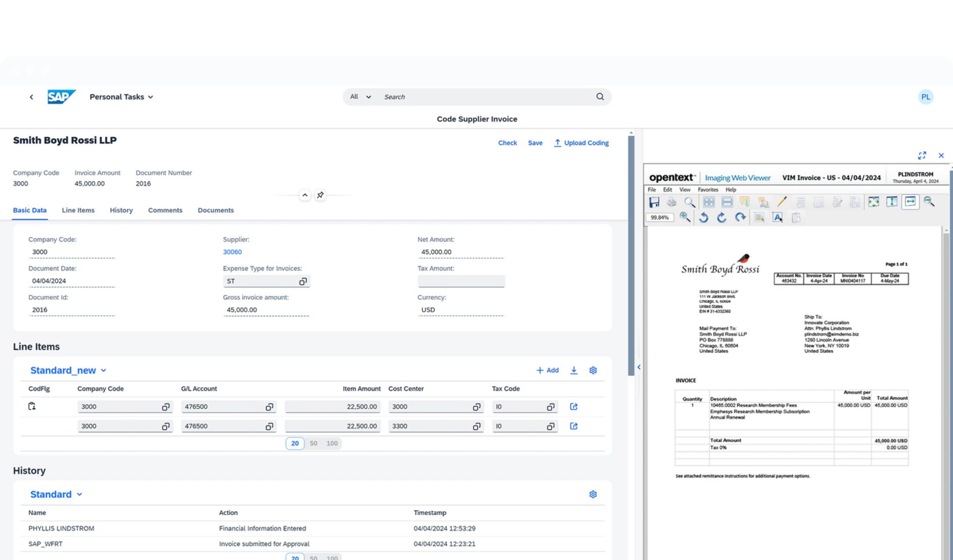The image size is (953, 560).
Task: Pin the invoice header section
Action: (320, 195)
